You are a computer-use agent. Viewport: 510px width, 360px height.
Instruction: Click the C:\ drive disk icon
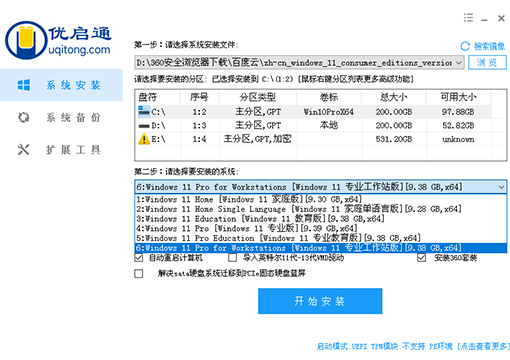[x=144, y=111]
